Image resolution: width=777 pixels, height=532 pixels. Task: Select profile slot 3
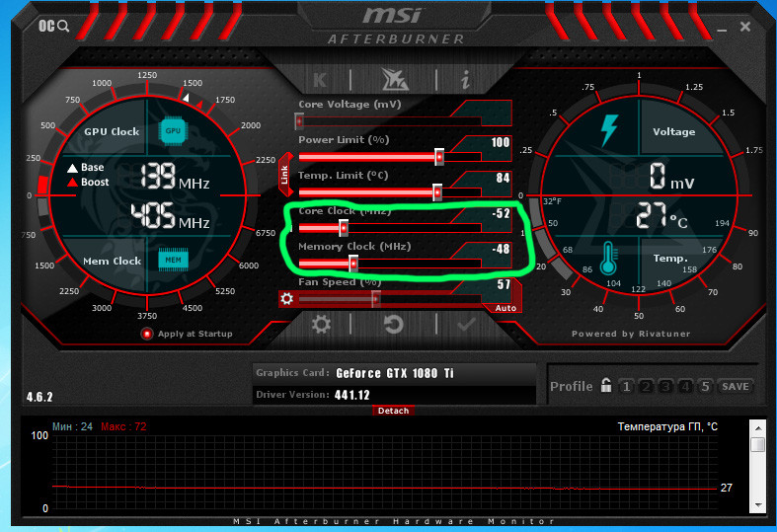click(665, 386)
